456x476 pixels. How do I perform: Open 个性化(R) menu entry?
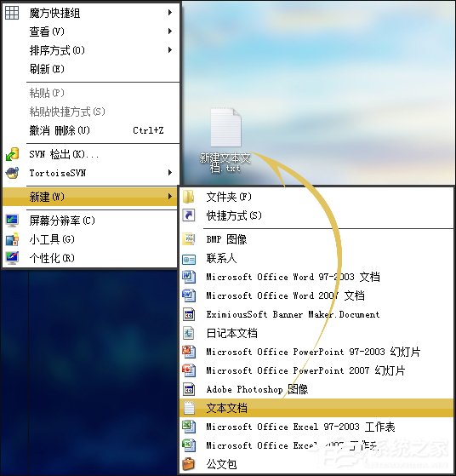pyautogui.click(x=90, y=258)
